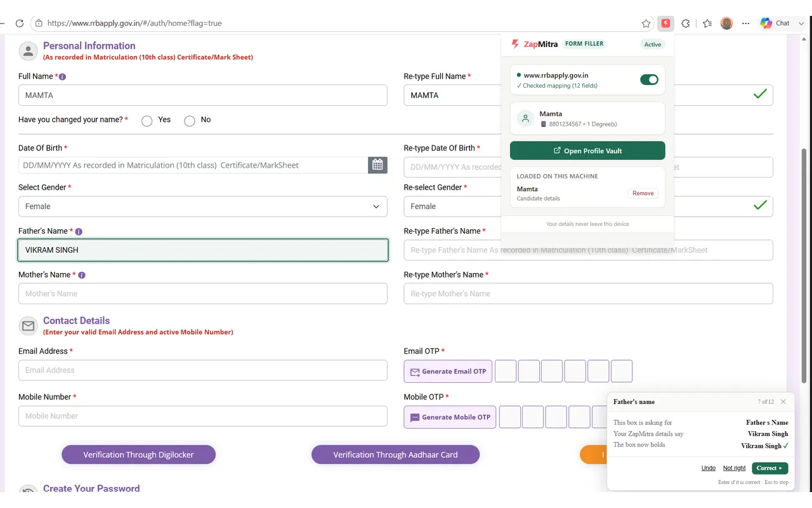Click Generate Mobile OTP
Viewport: 812px width, 508px height.
[450, 417]
